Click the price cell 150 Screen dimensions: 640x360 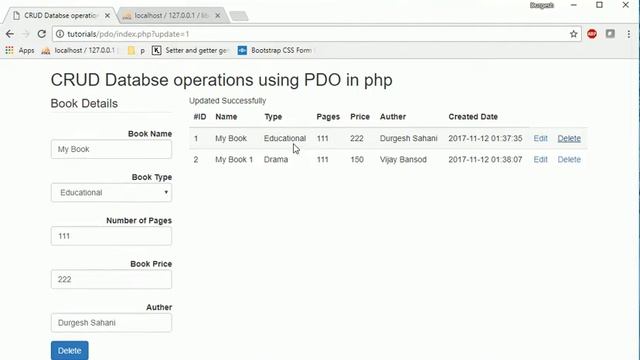(357, 160)
